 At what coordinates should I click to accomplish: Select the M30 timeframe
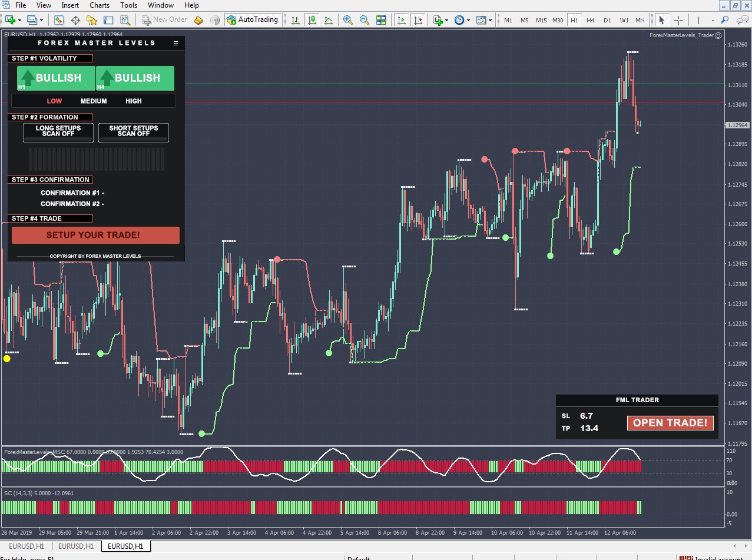click(558, 20)
